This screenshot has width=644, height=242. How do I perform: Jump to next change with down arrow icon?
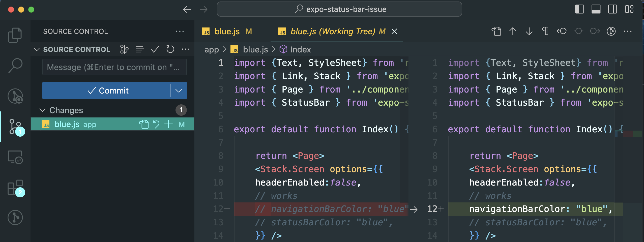(x=529, y=31)
